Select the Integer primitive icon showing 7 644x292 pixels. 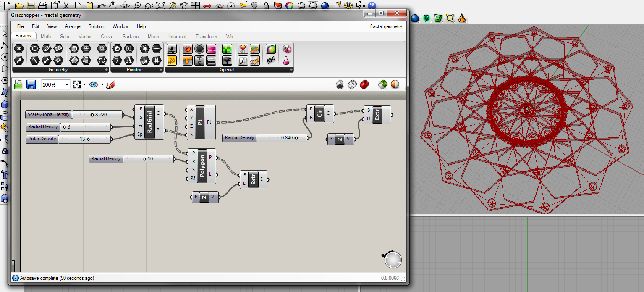coord(117,60)
